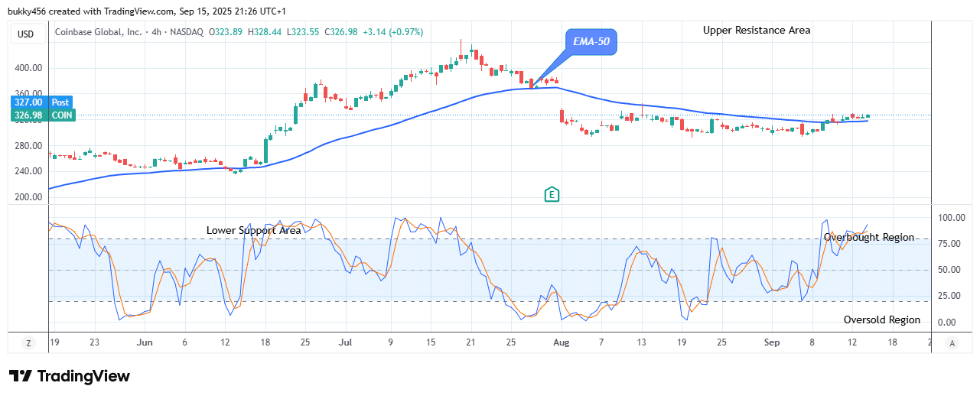Click the 75.00 oscillator axis label

(950, 244)
